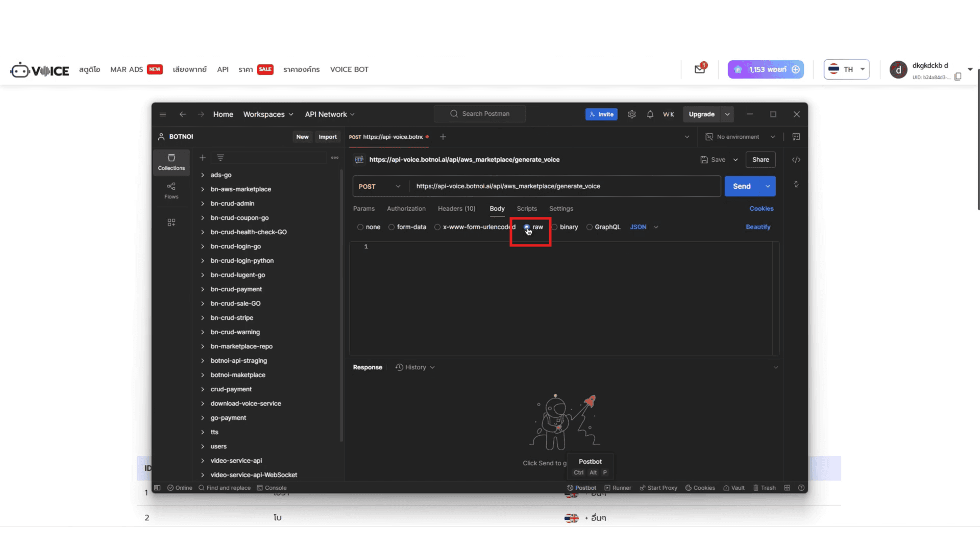This screenshot has width=980, height=551.
Task: Select the form-data radio option
Action: (x=391, y=227)
